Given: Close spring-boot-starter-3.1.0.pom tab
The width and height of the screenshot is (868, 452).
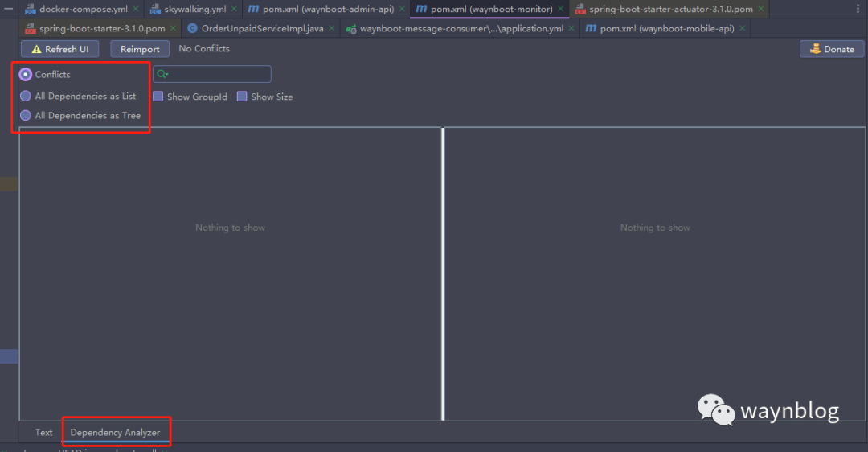Looking at the screenshot, I should click(173, 28).
